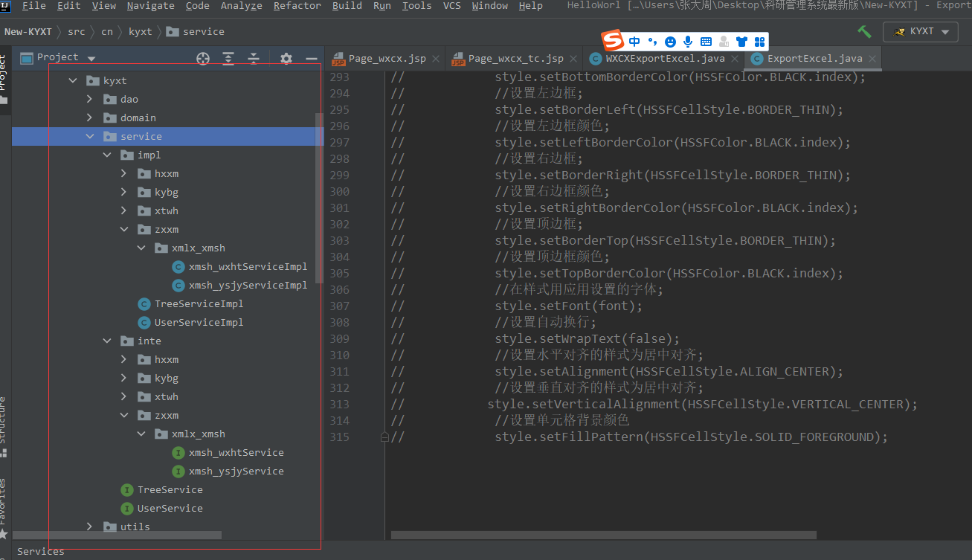
Task: Expand the domain folder
Action: (90, 118)
